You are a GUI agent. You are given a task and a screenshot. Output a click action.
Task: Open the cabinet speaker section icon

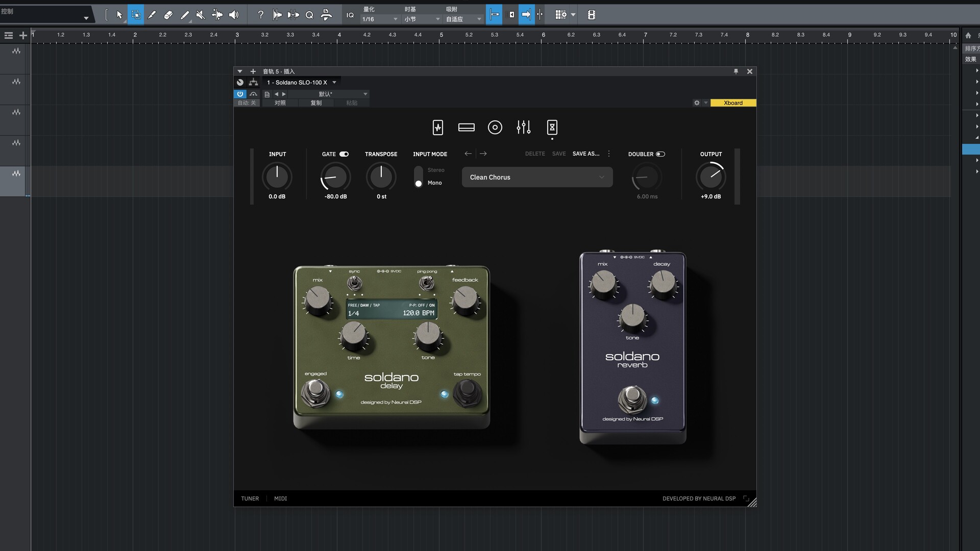(495, 128)
